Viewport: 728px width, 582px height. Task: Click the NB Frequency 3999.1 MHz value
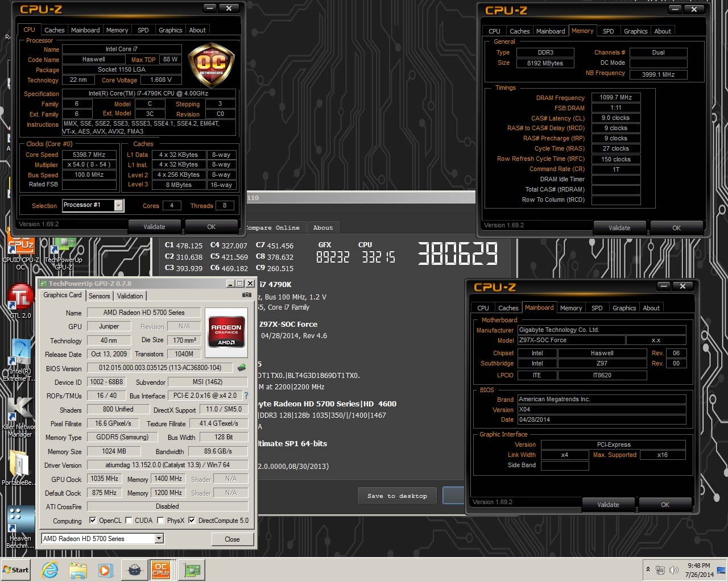pyautogui.click(x=658, y=74)
